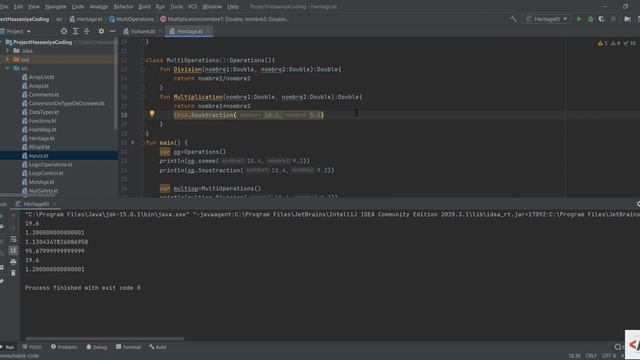Click Heritage.kt in the navigation breadcrumb
640x360 pixels.
coord(86,19)
